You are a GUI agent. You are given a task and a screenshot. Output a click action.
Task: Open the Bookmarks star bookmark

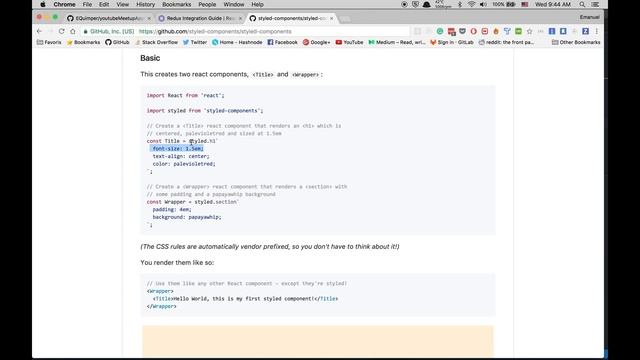(x=83, y=42)
